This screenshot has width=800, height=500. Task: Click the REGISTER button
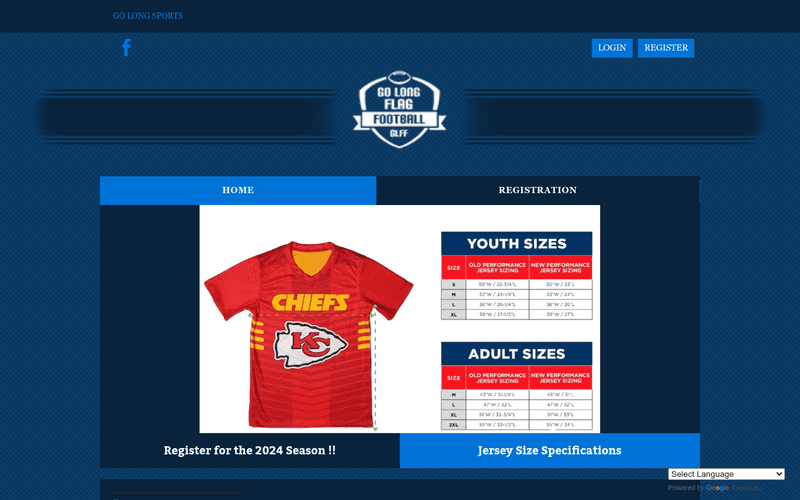point(666,48)
